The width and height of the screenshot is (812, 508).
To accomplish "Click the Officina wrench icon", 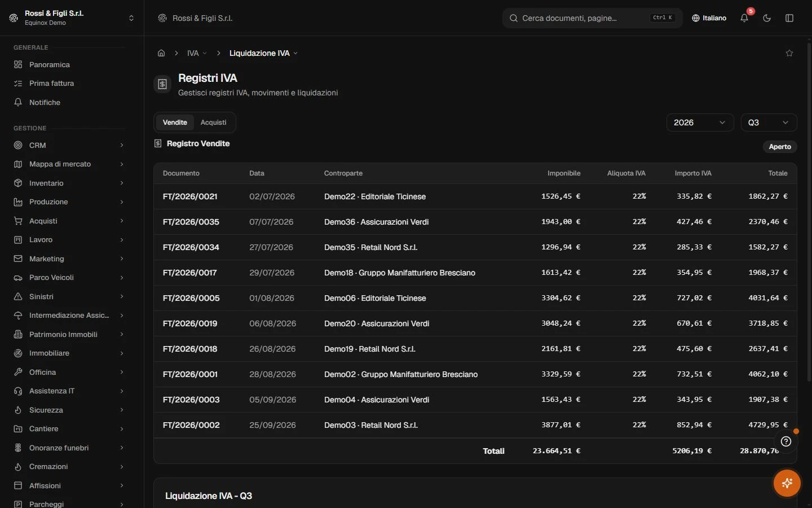I will (18, 373).
